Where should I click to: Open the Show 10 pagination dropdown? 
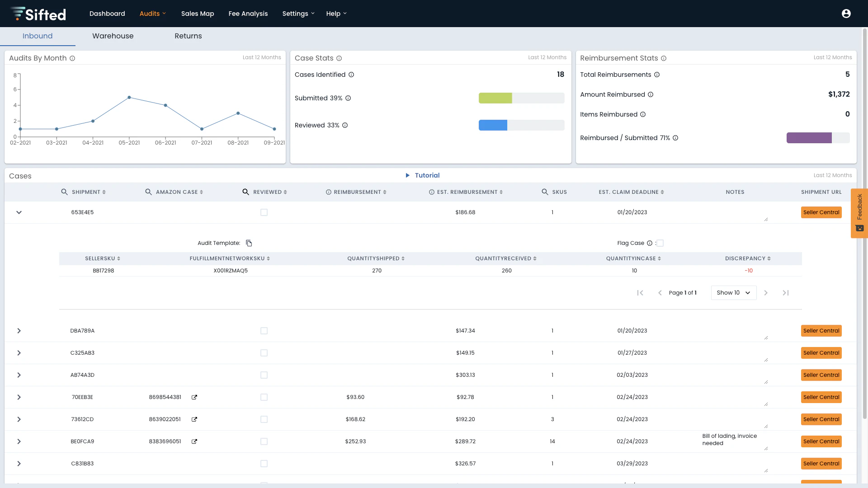(x=733, y=293)
